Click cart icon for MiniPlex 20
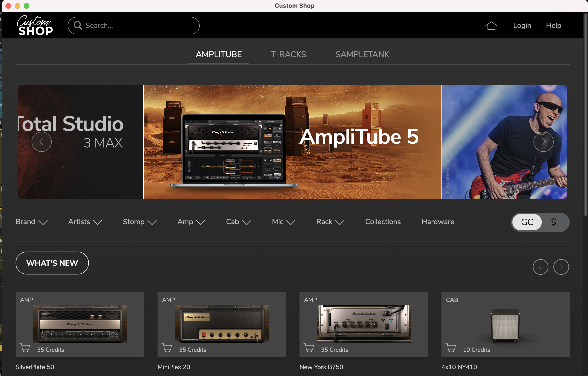Screen dimensions: 588x376 pyautogui.click(x=167, y=347)
